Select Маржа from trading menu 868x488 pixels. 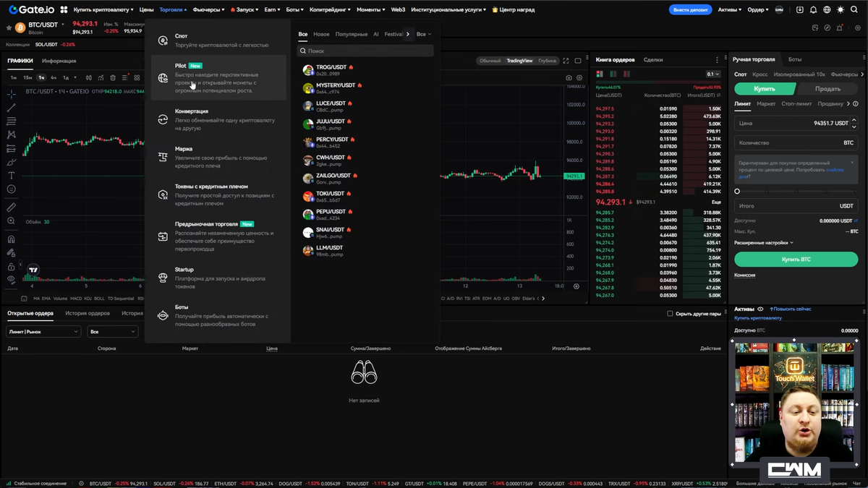point(220,157)
